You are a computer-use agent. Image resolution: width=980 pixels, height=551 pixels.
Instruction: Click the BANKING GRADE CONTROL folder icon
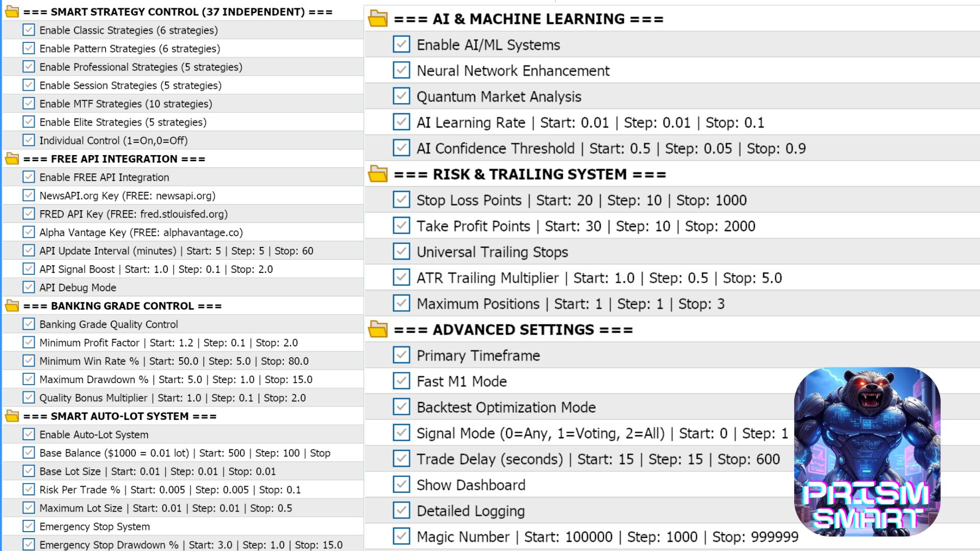(x=12, y=306)
